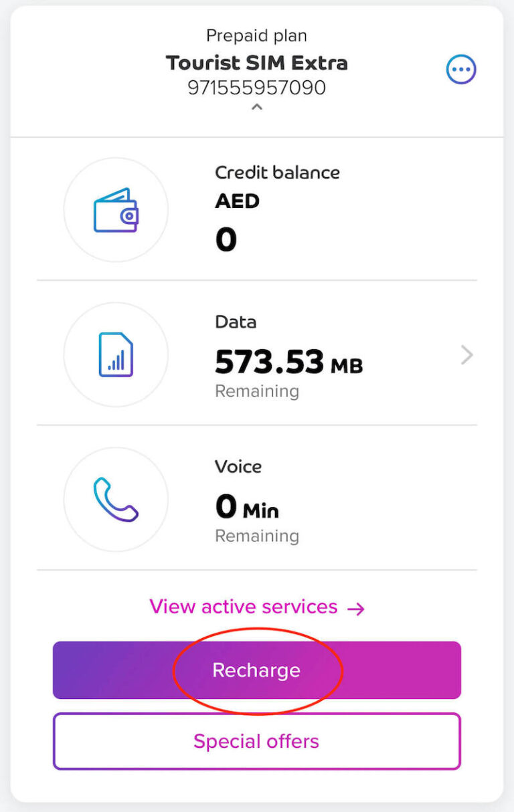514x812 pixels.
Task: Click the Data heading label
Action: (236, 322)
